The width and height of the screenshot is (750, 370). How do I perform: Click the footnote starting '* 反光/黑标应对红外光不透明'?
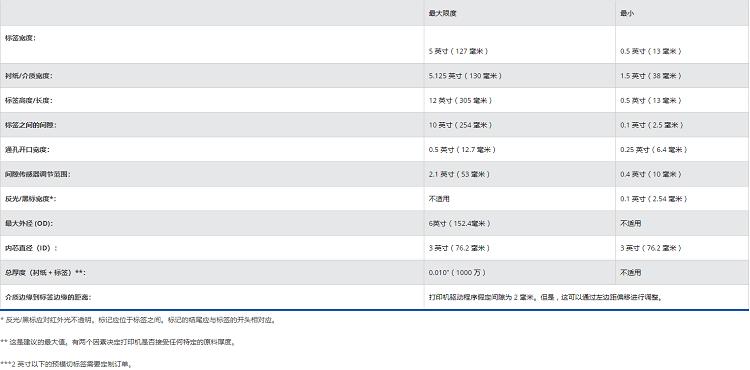click(138, 320)
